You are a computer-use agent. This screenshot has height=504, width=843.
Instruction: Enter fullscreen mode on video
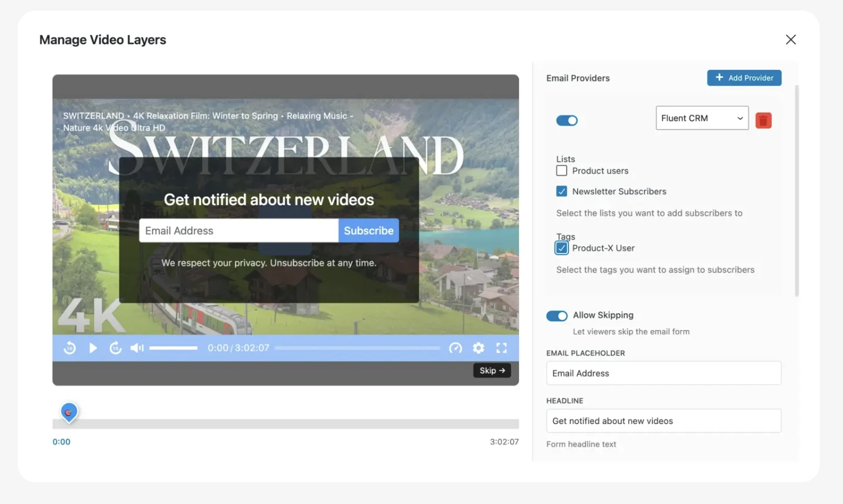pyautogui.click(x=502, y=348)
